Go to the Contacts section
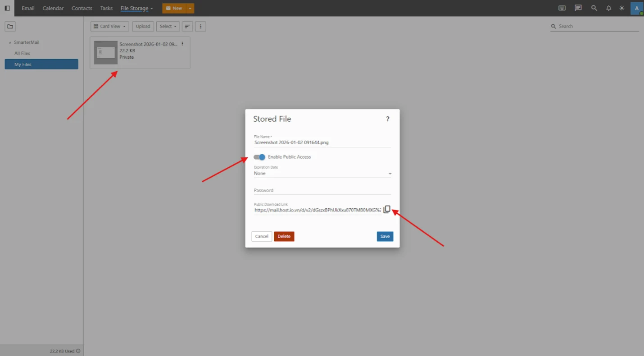Screen dimensions: 644x358 tap(82, 8)
